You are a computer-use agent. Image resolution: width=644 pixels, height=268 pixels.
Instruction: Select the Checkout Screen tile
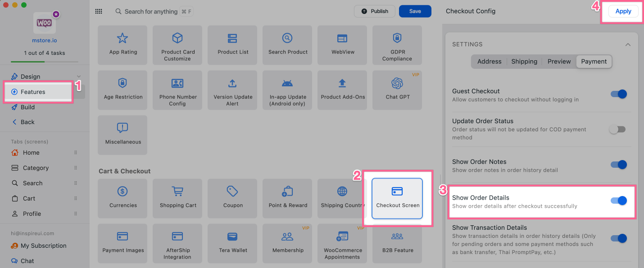point(397,198)
